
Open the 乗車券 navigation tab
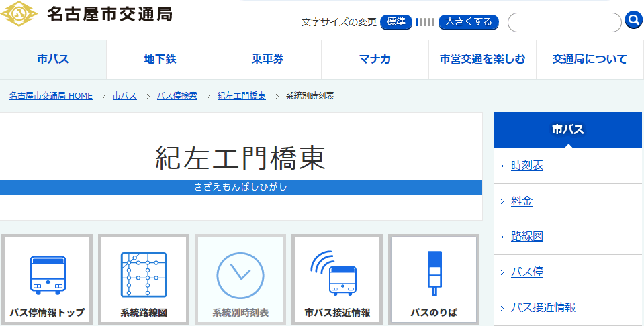coord(267,59)
